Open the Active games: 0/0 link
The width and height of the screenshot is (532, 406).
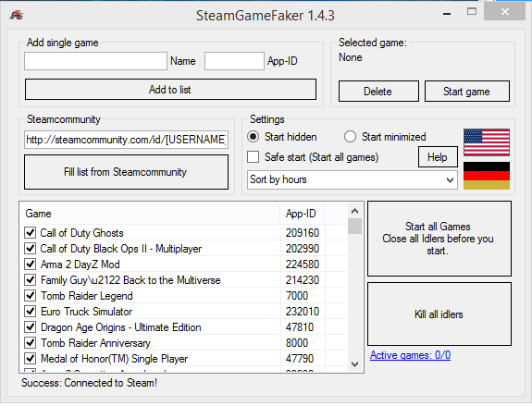pos(410,355)
